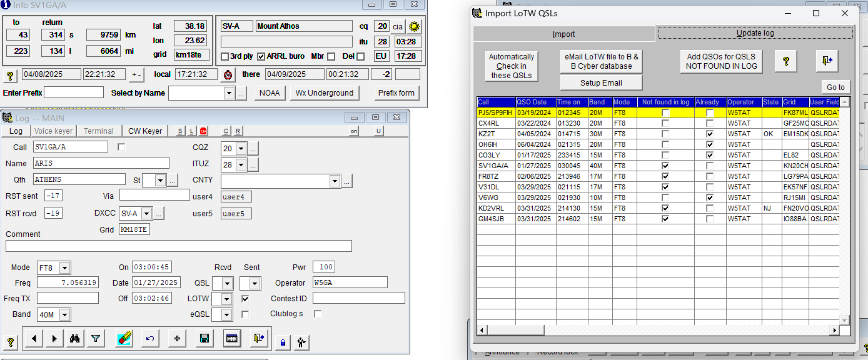Viewport: 868px width, 360px height.
Task: Open the DXCC dropdown
Action: (147, 213)
